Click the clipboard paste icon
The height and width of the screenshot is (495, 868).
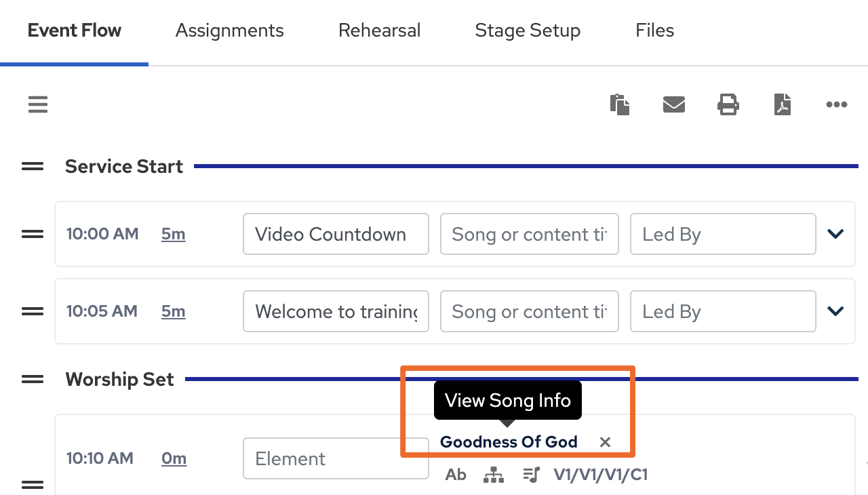tap(620, 104)
